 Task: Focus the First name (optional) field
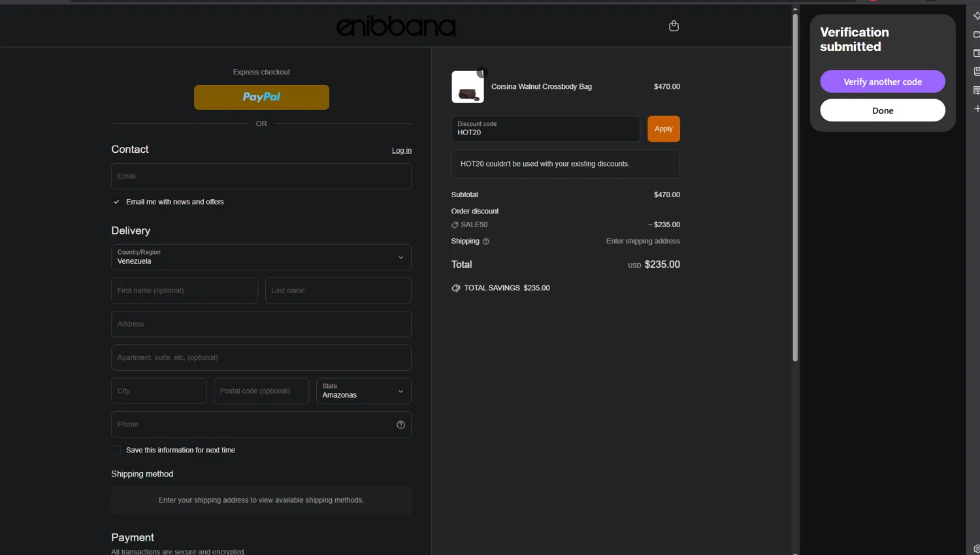(x=184, y=291)
